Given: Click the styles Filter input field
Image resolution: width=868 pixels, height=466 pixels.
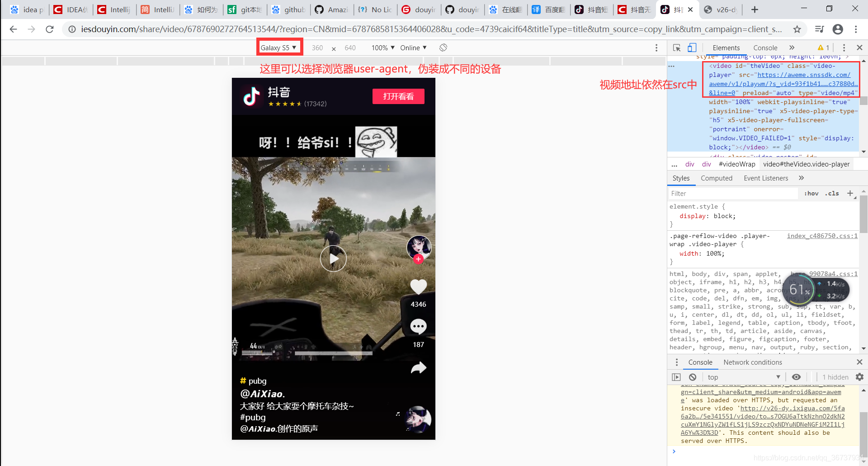Looking at the screenshot, I should coord(732,194).
